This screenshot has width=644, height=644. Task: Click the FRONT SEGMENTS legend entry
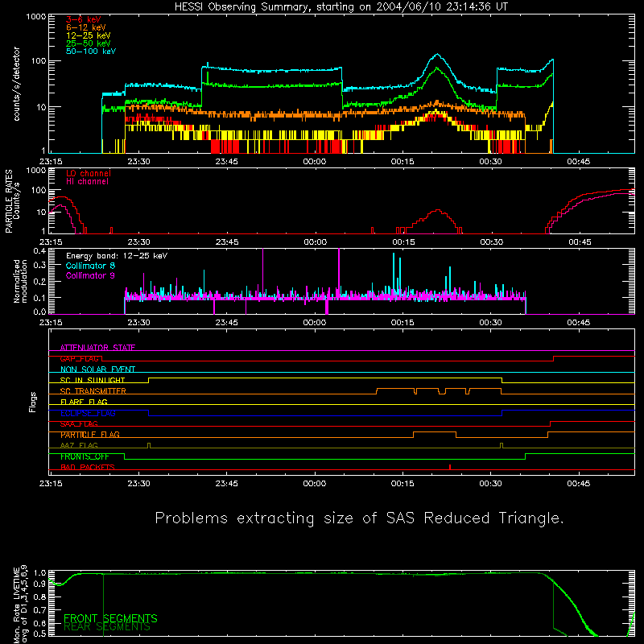pos(110,618)
